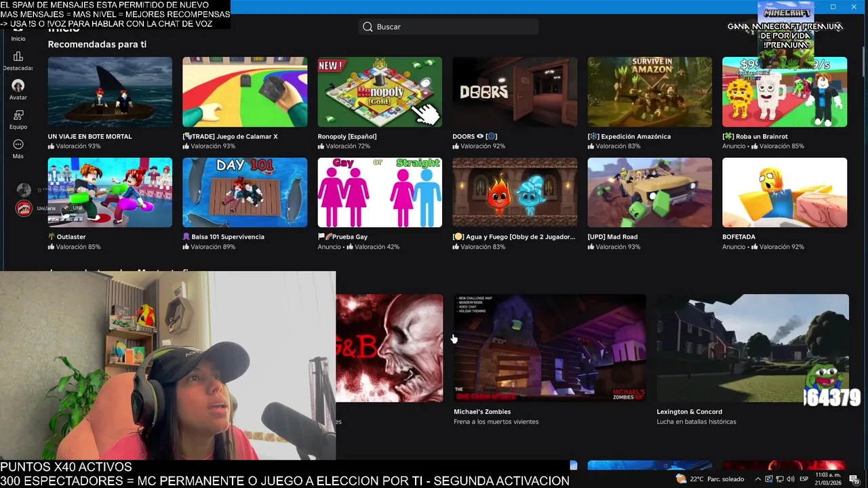Viewport: 868px width, 488px height.
Task: Open the weather widget on the taskbar
Action: [710, 479]
